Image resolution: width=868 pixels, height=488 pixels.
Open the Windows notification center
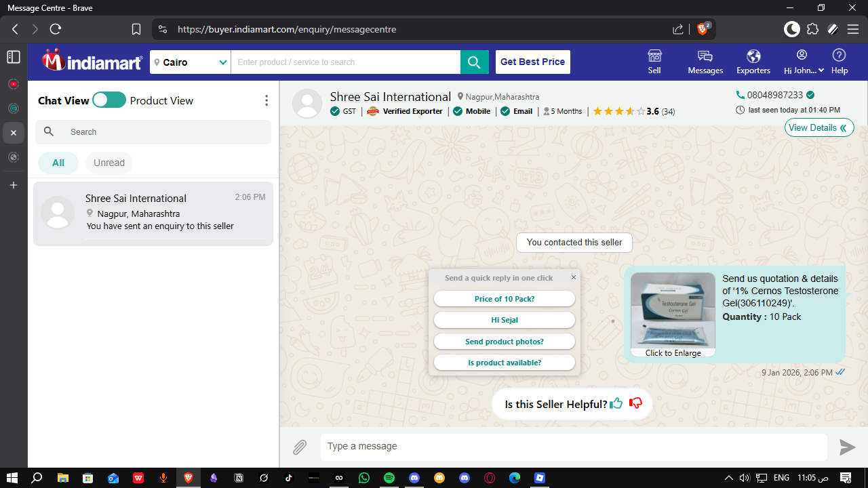846,478
